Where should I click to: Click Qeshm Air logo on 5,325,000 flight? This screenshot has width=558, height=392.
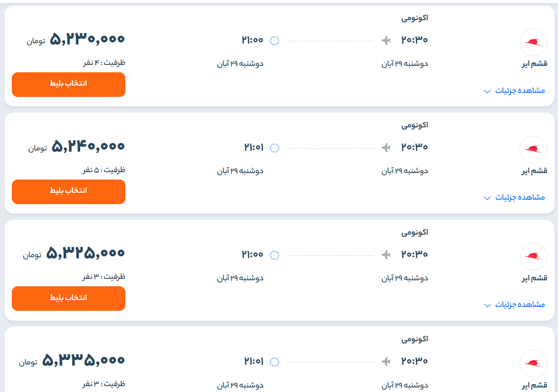[x=533, y=256]
